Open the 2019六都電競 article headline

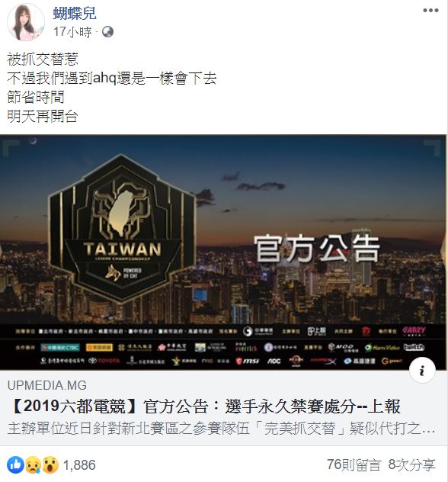(204, 406)
